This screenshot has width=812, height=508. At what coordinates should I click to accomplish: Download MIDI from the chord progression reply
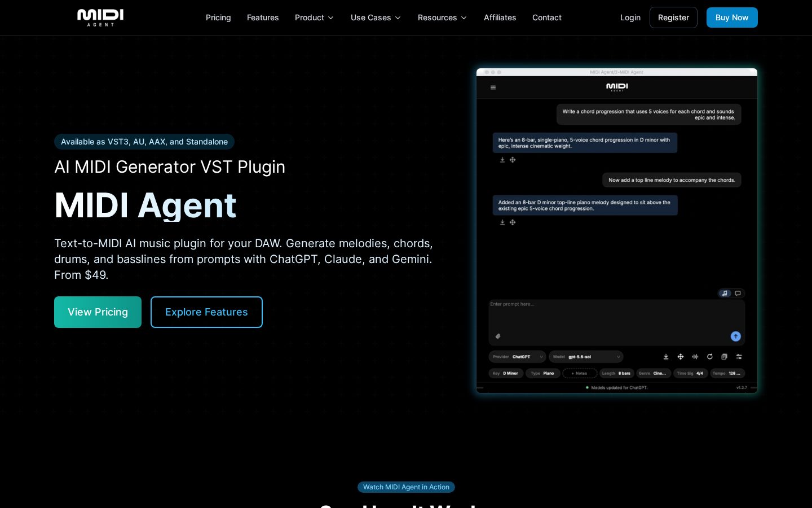click(502, 160)
